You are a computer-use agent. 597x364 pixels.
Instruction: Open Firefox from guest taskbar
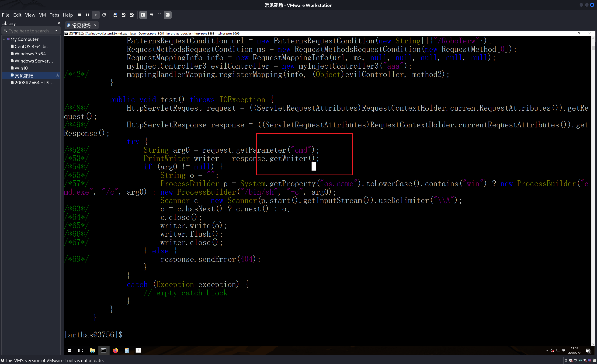coord(115,350)
